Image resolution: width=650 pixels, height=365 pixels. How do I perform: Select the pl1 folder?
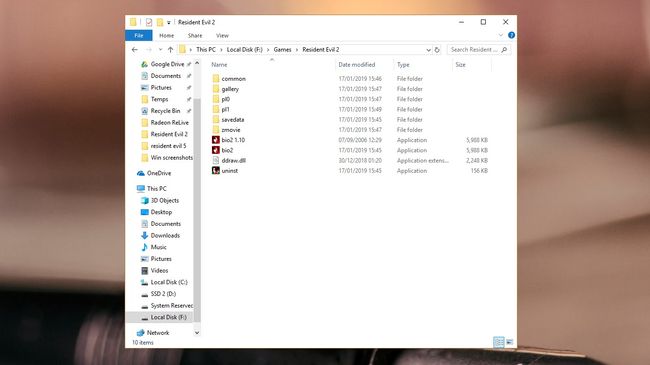(226, 110)
